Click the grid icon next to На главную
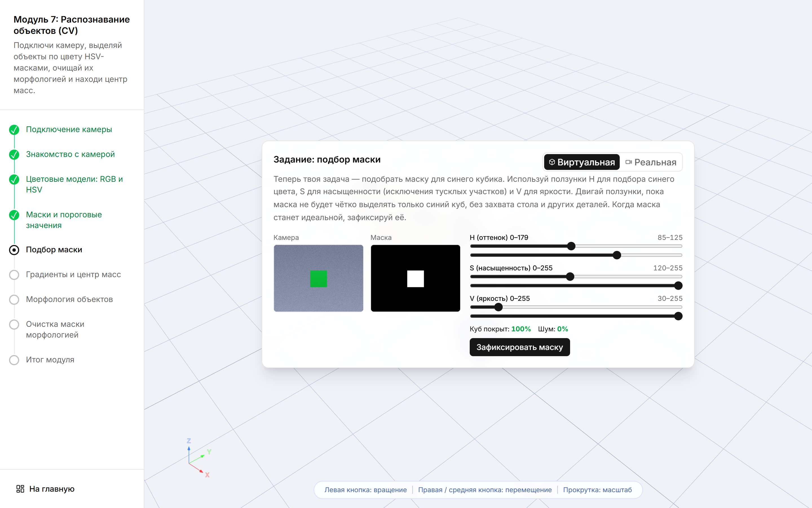The height and width of the screenshot is (508, 812). click(x=20, y=489)
